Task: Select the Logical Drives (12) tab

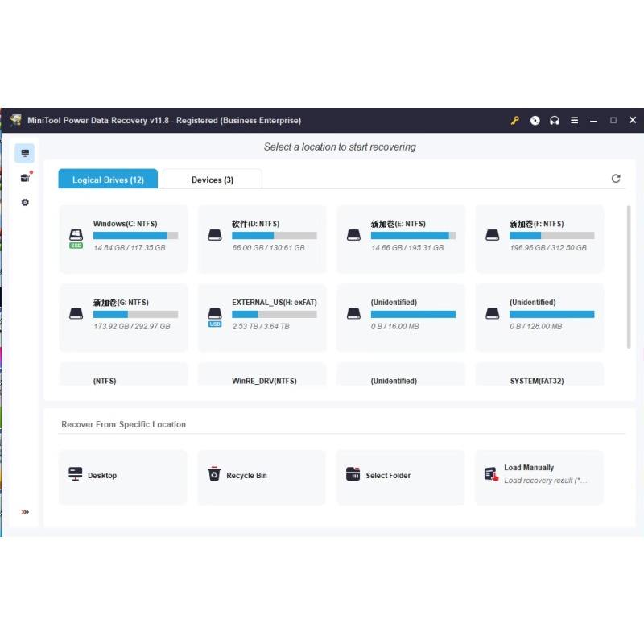Action: coord(108,180)
